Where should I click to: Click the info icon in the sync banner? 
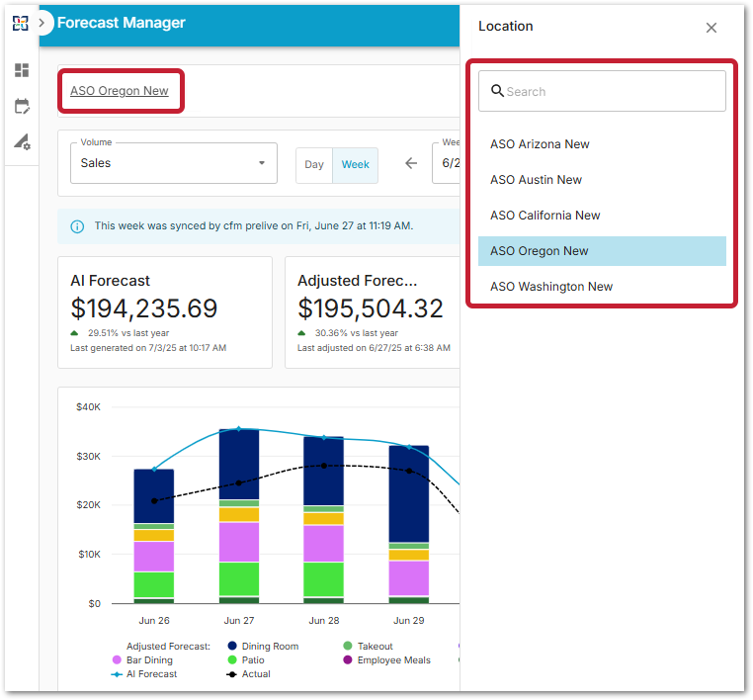coord(77,226)
